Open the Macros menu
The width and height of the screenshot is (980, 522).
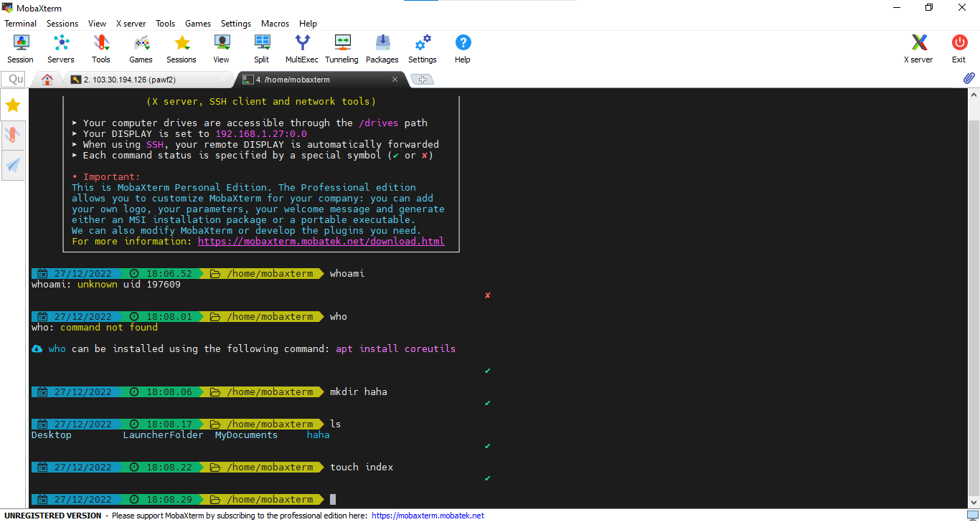[x=275, y=23]
